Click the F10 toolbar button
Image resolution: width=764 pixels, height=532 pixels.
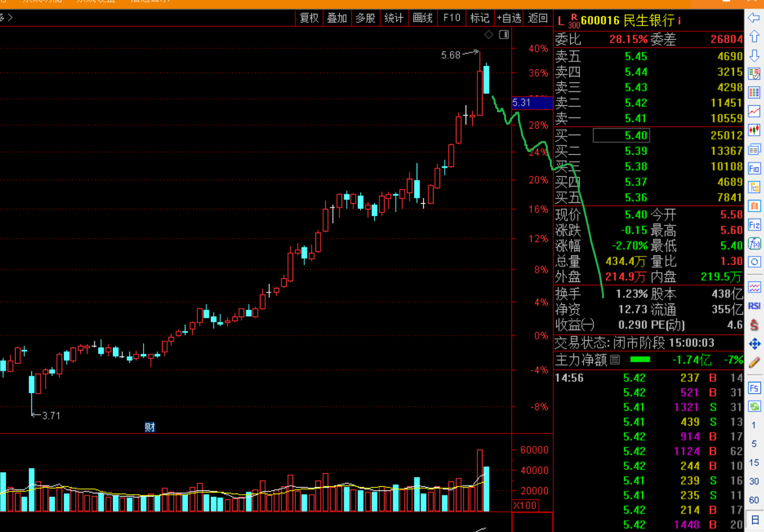click(x=452, y=18)
